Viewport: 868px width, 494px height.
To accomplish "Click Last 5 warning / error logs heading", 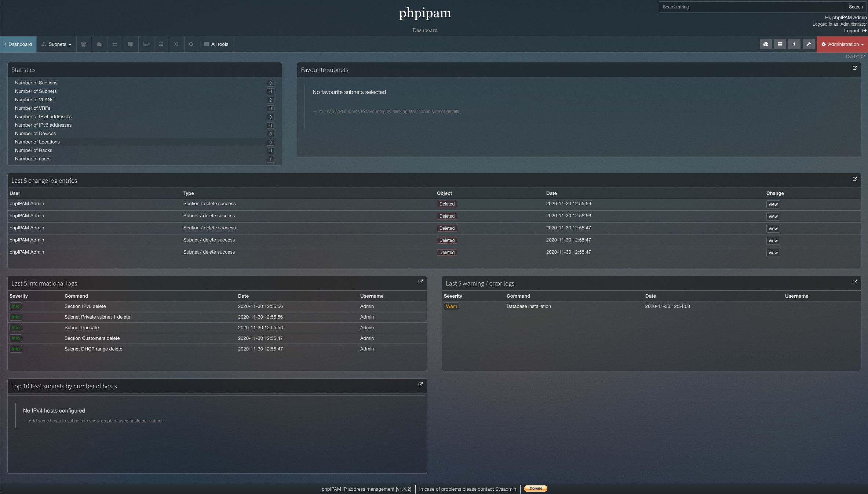I will click(480, 283).
